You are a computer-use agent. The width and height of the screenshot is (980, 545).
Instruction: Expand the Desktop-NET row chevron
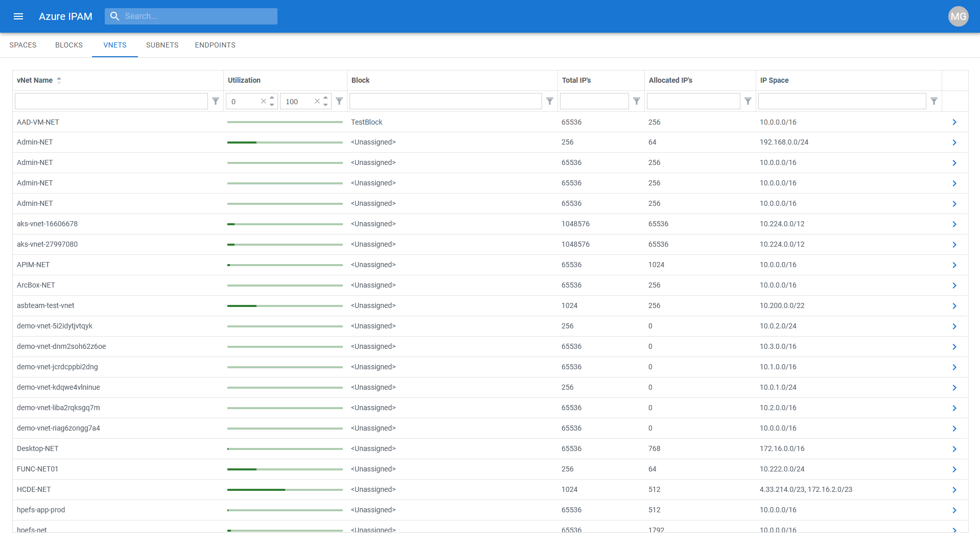[954, 449]
